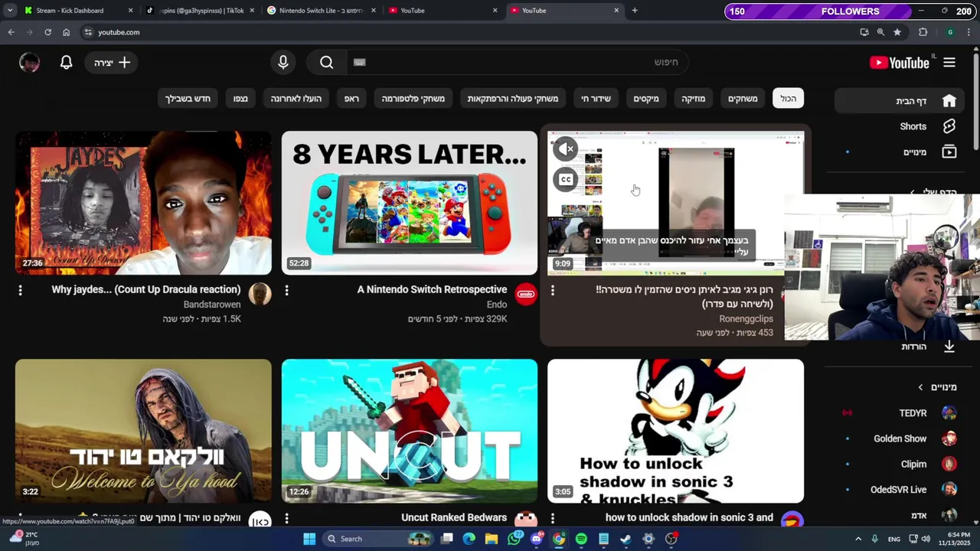Select the ראפ filter chip
This screenshot has height=551, width=980.
coord(352,99)
